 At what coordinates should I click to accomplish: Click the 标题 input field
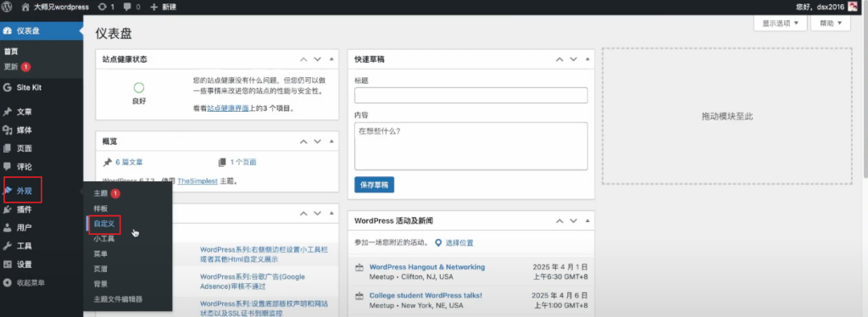coord(470,95)
